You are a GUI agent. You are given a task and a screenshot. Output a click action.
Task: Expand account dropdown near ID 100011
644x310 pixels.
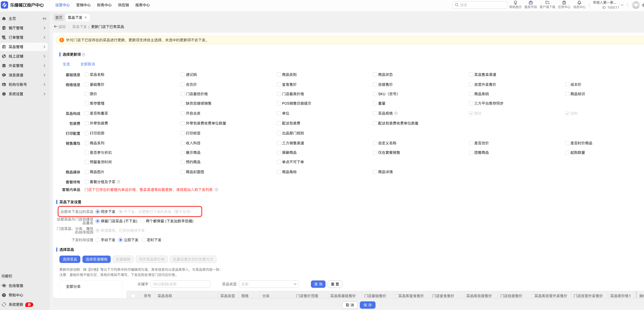622,5
